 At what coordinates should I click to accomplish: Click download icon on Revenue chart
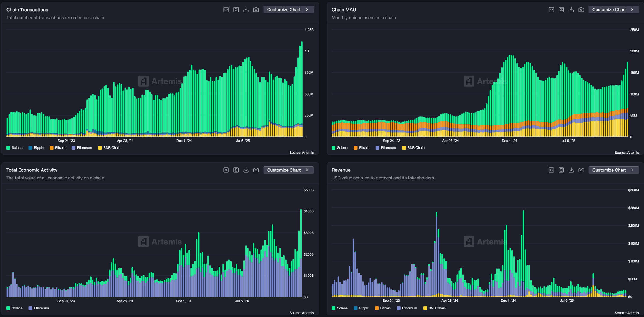point(571,170)
